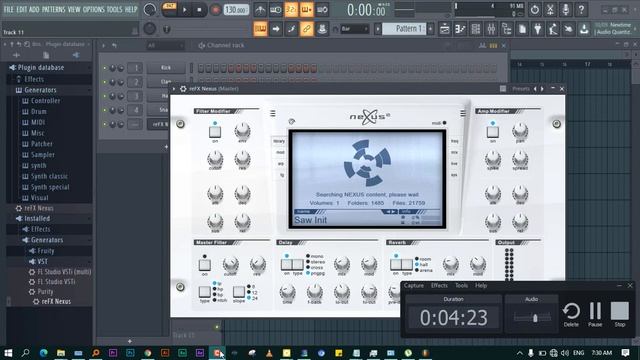
Task: Open the piano roll view icon
Action: click(460, 29)
